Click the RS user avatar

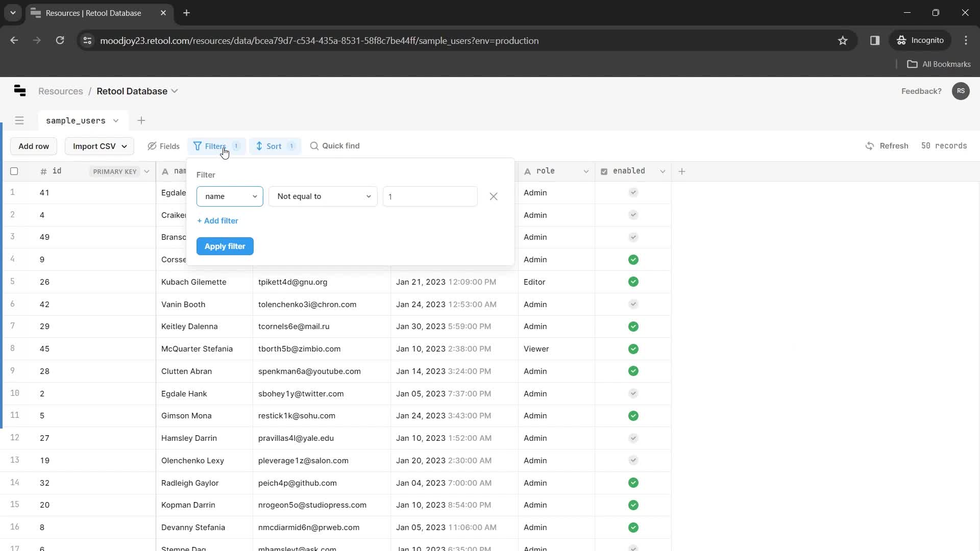[x=961, y=91]
